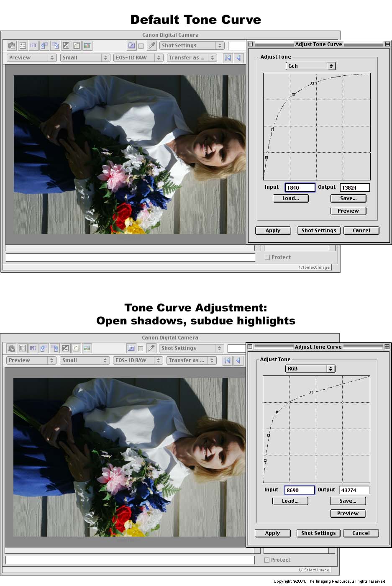Click the previous-image arrow in the bottom window
Screen dimensions: 392x586
pos(238,360)
